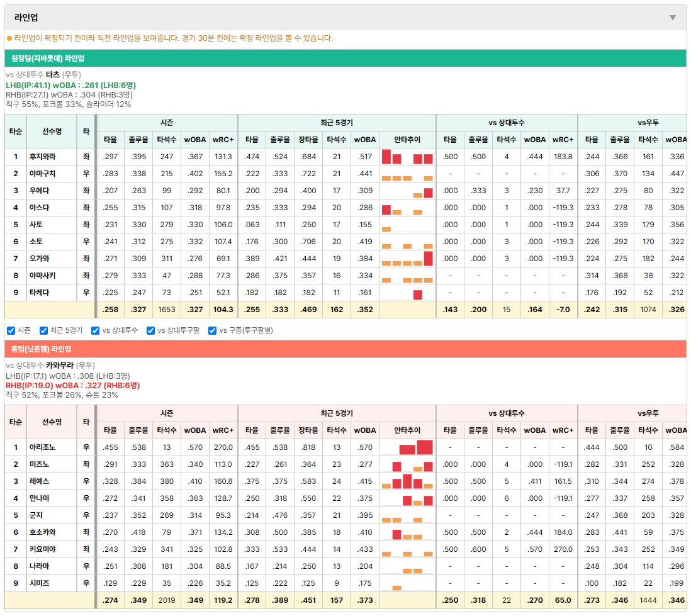This screenshot has height=616, width=691.
Task: Click 아리조노's hit trend bar chart
Action: point(407,447)
